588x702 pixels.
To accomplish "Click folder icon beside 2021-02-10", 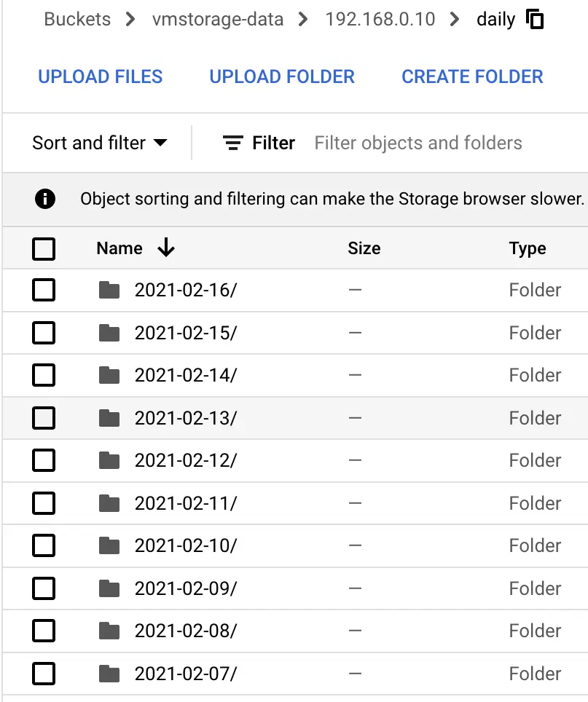I will click(x=109, y=545).
